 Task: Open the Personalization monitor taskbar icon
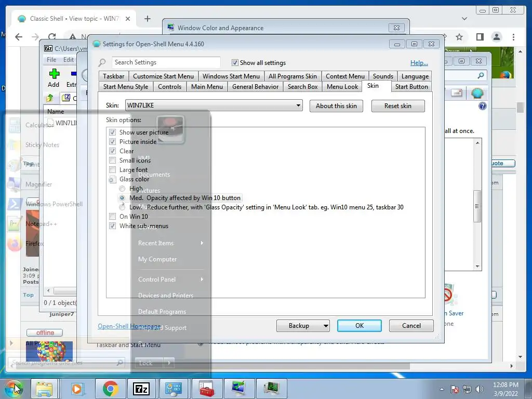coord(238,389)
